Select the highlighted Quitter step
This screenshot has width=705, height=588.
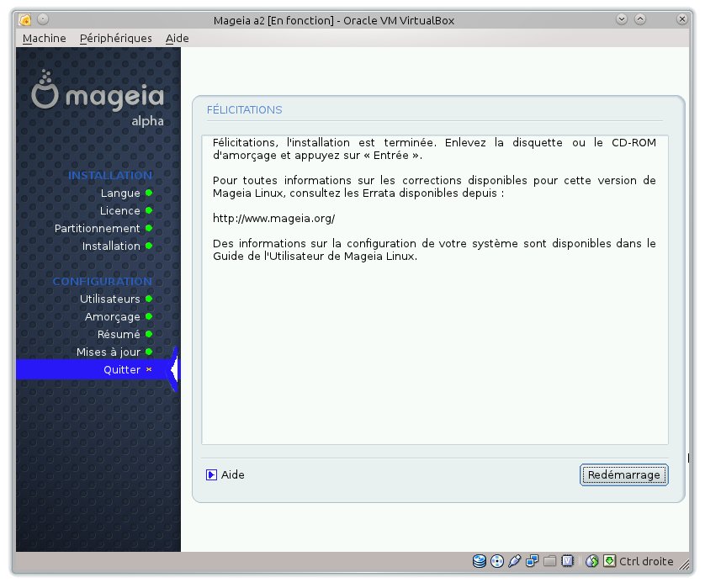(x=97, y=369)
